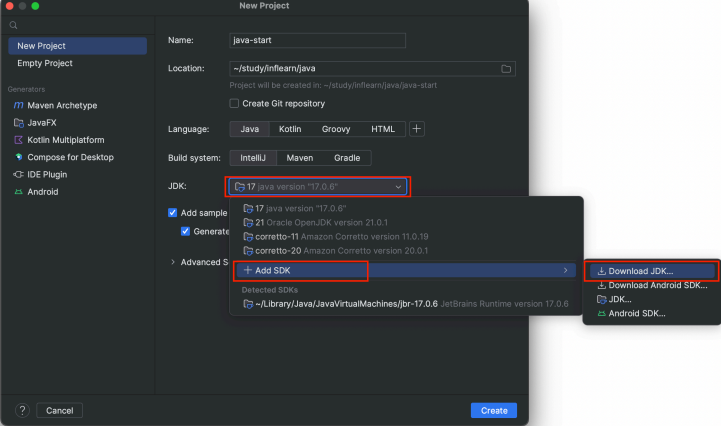Click the folder icon beside JDK... entry
The width and height of the screenshot is (721, 426).
(x=601, y=299)
